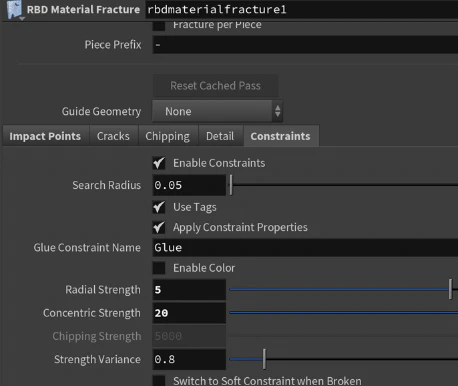Click the Piece Prefix label

[113, 45]
